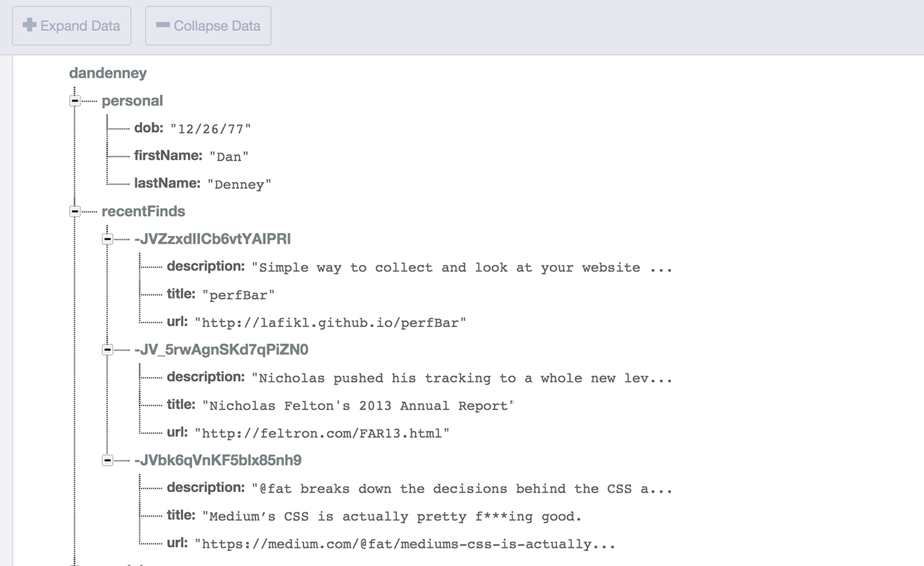Collapse the -JVbk6qVnKF5blx85nh9 entry

[108, 460]
